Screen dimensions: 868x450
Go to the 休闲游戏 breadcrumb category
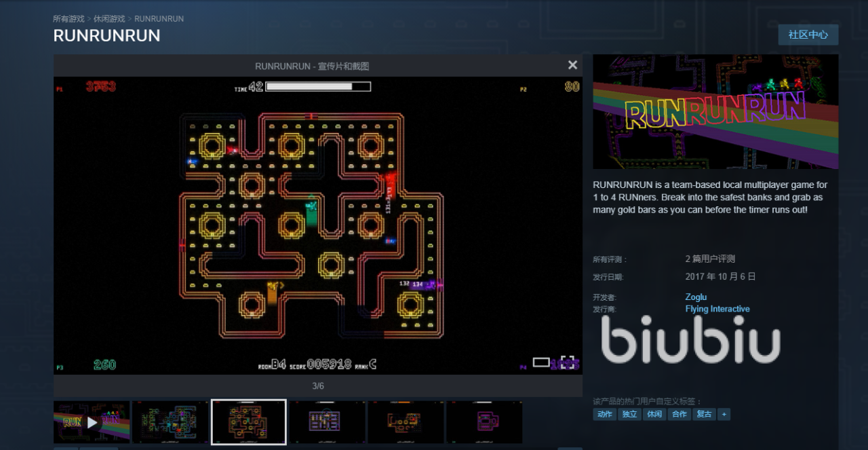click(109, 19)
